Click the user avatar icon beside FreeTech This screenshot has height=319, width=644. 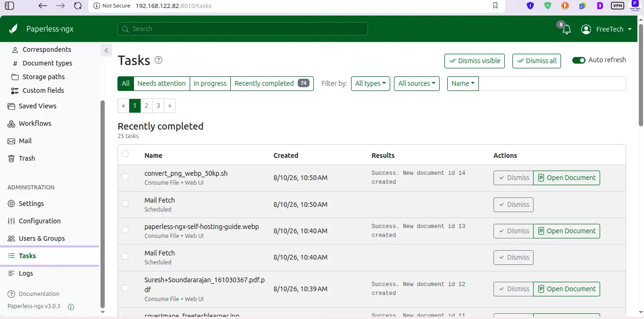pos(586,29)
